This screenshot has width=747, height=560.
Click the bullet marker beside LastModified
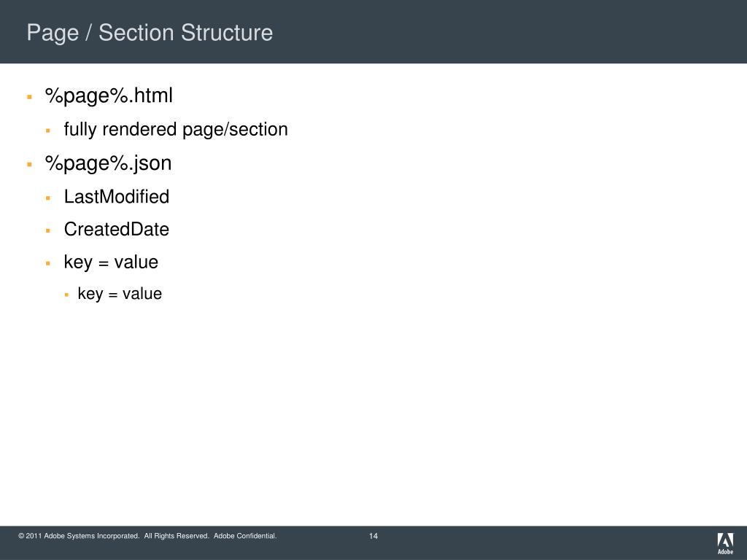tap(48, 198)
